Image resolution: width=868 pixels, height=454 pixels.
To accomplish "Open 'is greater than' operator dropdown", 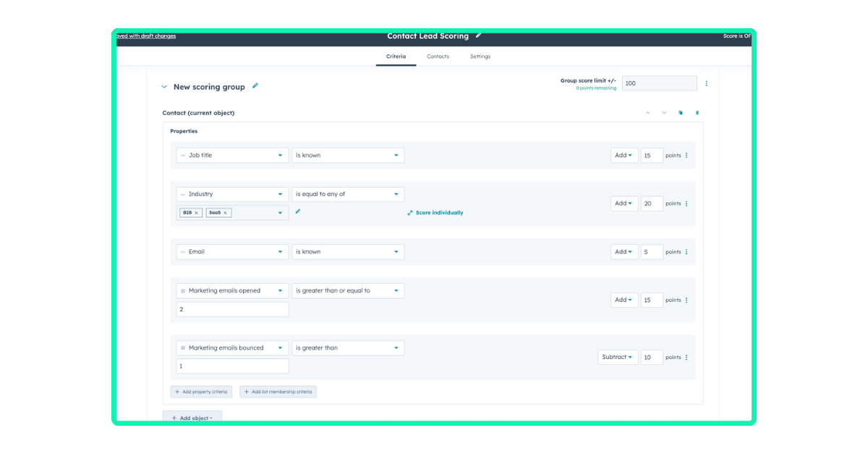I will click(348, 348).
